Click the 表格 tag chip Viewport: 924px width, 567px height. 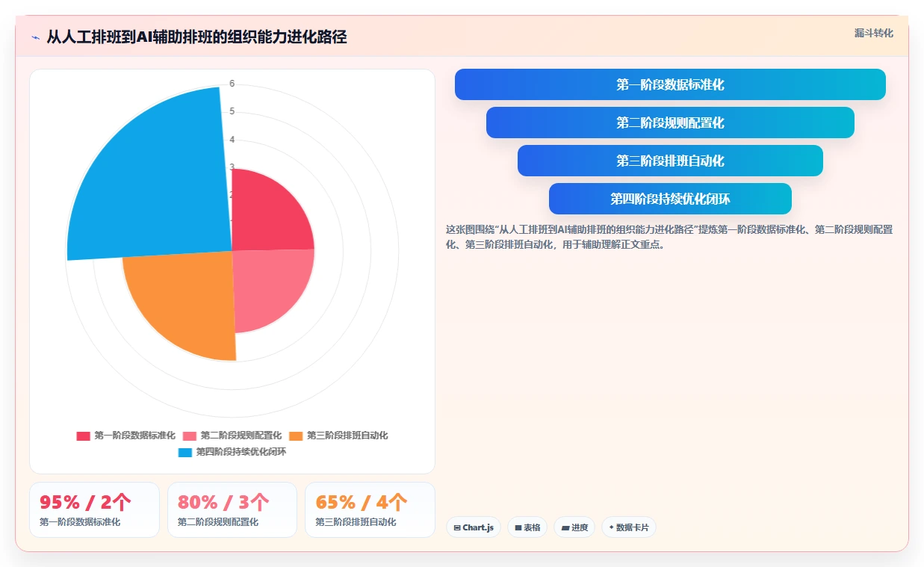pos(527,527)
